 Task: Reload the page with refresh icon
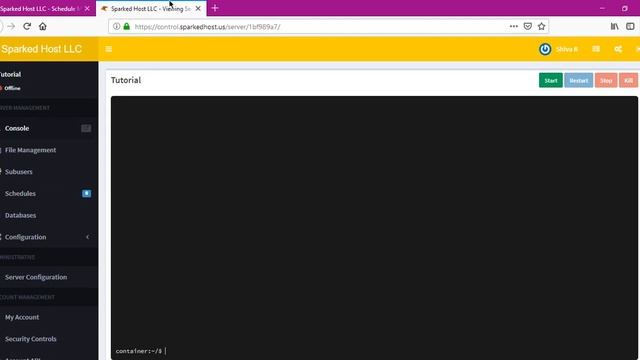click(x=27, y=27)
